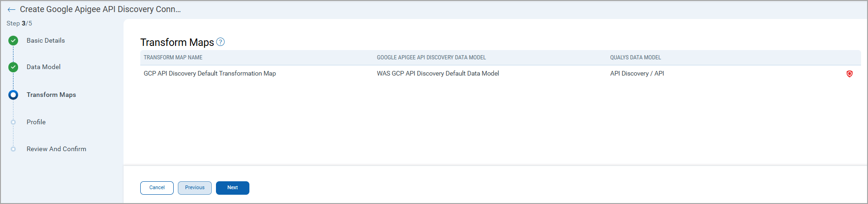Click the Create Google Apigee API Discovery title

point(100,9)
